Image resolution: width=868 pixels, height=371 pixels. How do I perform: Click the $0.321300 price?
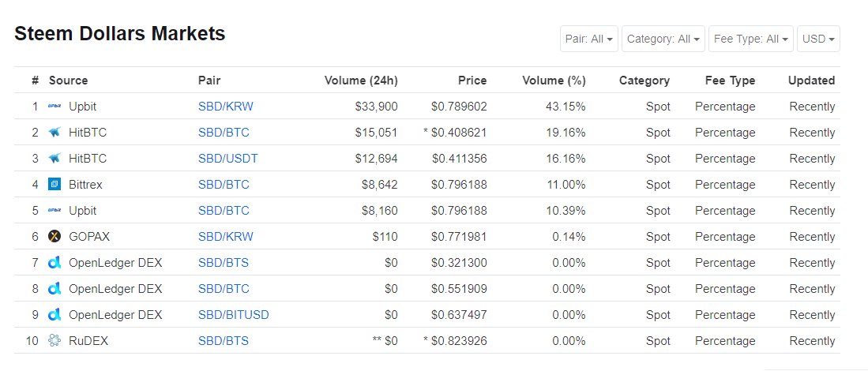pos(460,262)
